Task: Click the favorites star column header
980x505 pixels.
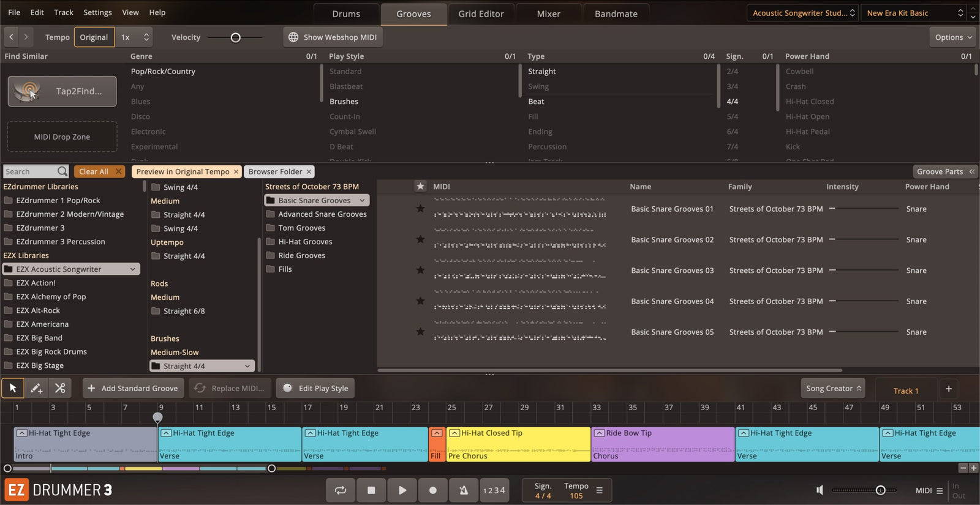Action: (x=420, y=186)
